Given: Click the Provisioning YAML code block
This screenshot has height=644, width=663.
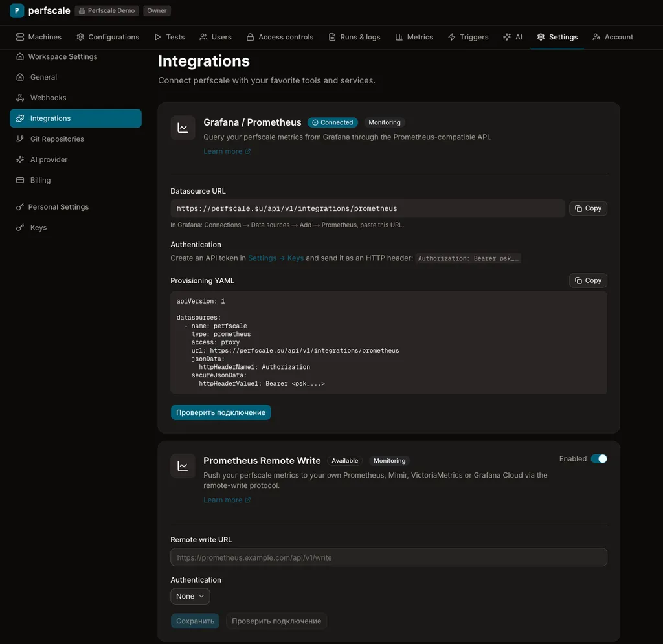Looking at the screenshot, I should point(388,342).
